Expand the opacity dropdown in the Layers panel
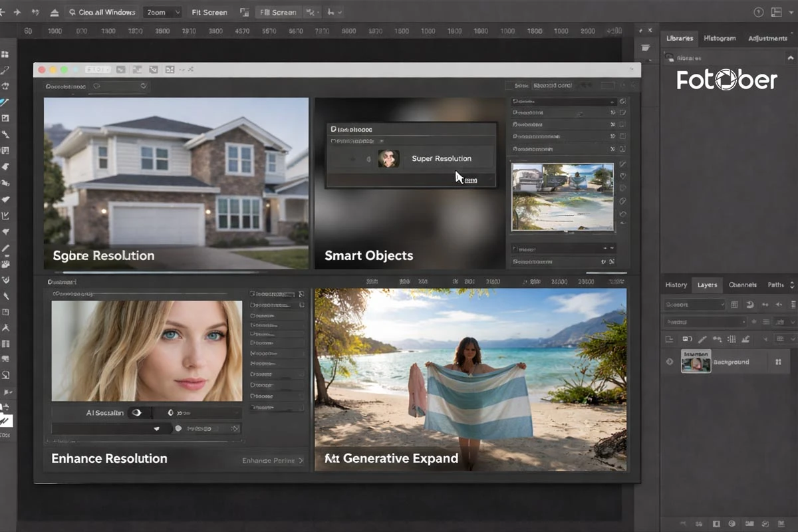This screenshot has width=798, height=532. (791, 322)
